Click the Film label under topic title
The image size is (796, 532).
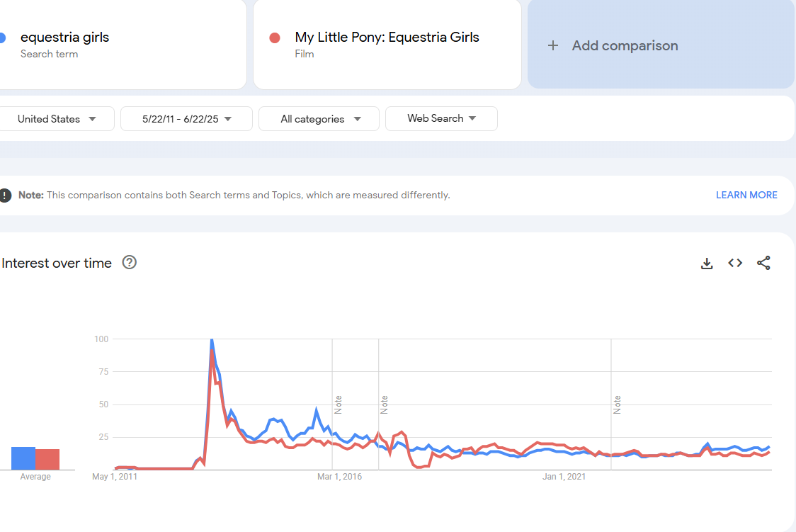(305, 54)
